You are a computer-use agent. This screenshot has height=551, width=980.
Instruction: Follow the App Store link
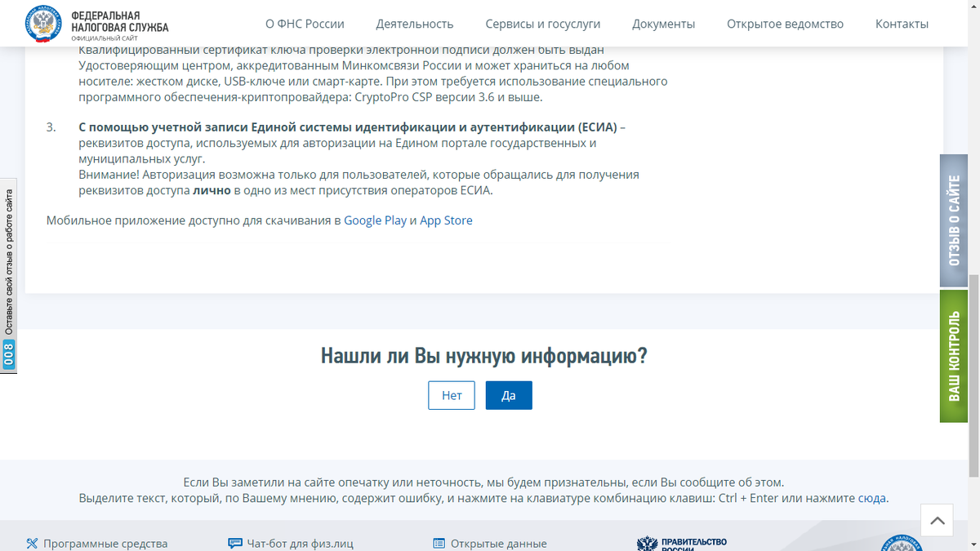click(x=446, y=220)
